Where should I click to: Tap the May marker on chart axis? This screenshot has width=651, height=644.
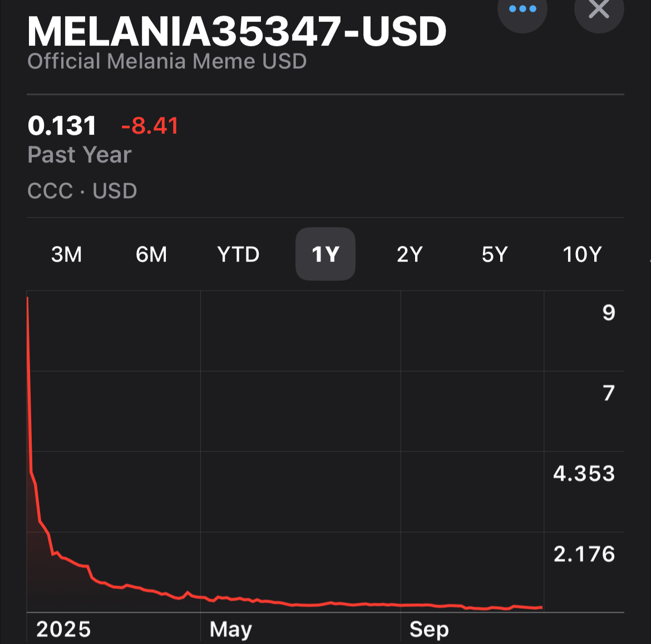tap(230, 630)
